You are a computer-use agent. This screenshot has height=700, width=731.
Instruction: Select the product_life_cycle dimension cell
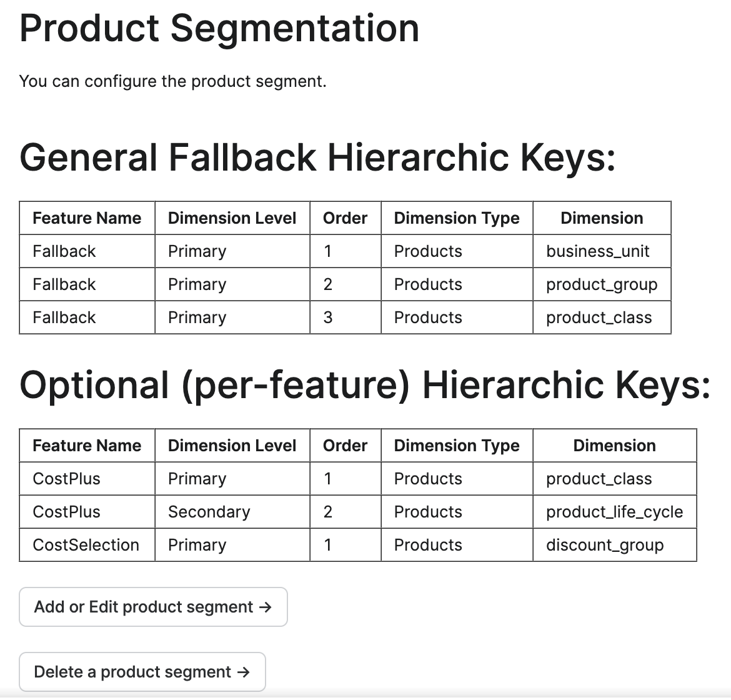coord(614,512)
